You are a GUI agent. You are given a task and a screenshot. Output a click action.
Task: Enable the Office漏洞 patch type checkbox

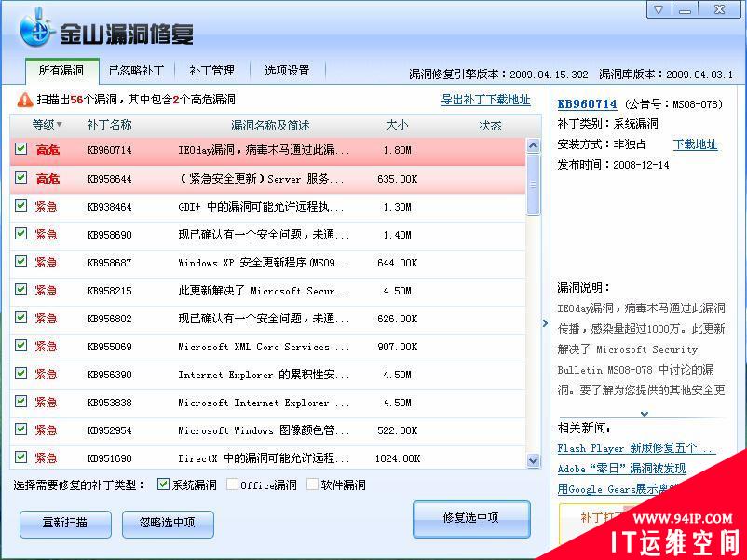click(233, 485)
